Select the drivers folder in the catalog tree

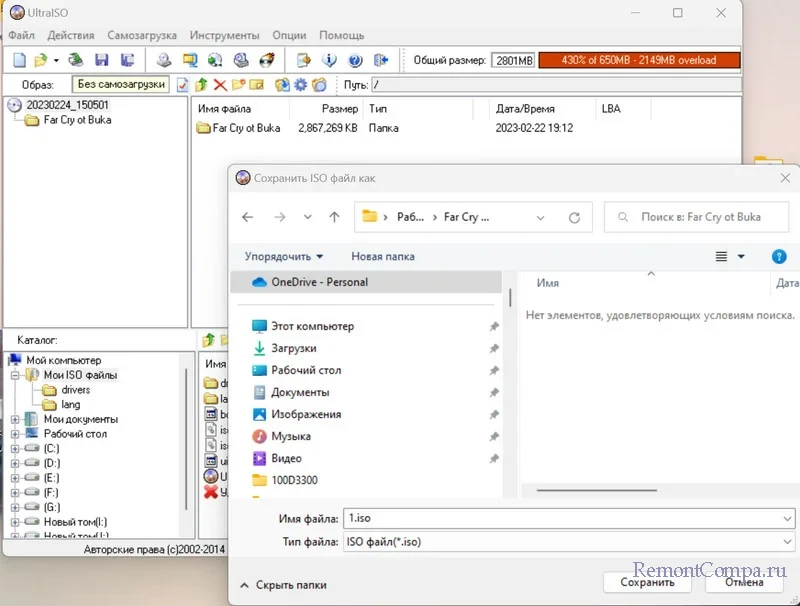click(x=76, y=390)
